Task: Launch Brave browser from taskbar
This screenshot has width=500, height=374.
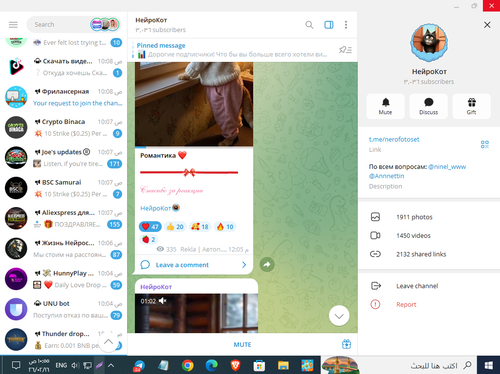Action: 235,365
